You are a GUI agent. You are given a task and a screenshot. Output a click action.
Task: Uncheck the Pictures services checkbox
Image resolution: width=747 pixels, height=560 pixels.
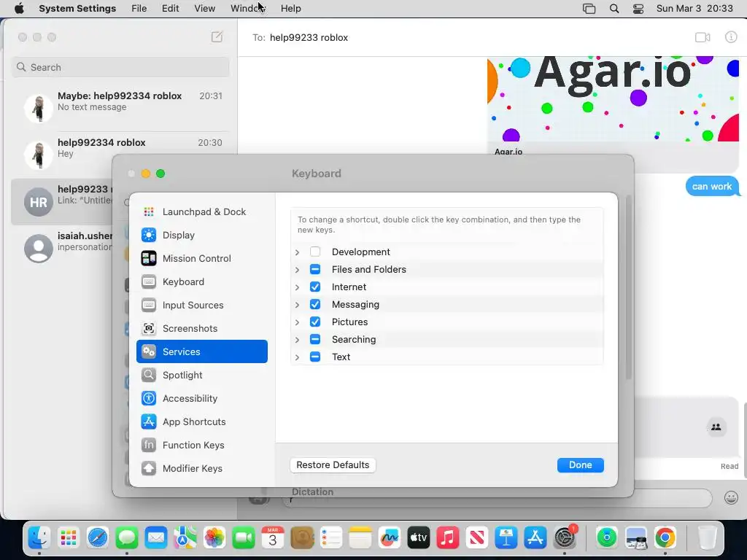click(x=315, y=322)
